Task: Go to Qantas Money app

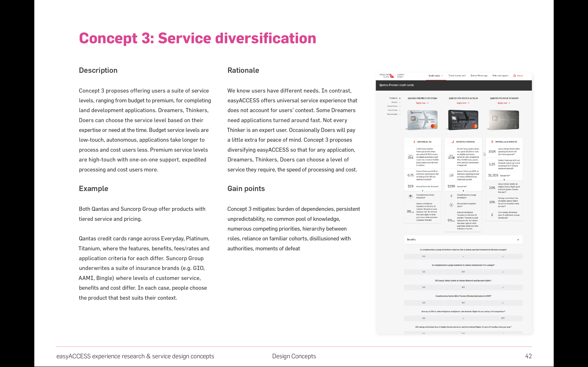Action: click(x=479, y=75)
